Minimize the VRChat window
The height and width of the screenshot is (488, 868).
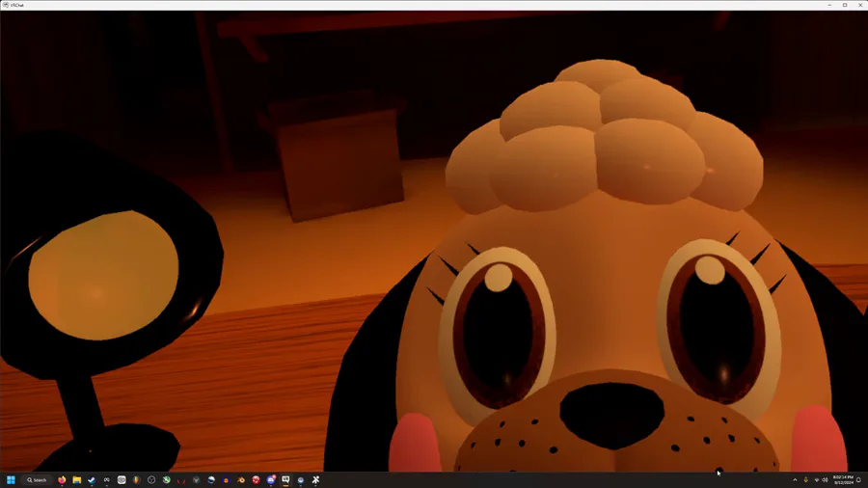point(829,5)
